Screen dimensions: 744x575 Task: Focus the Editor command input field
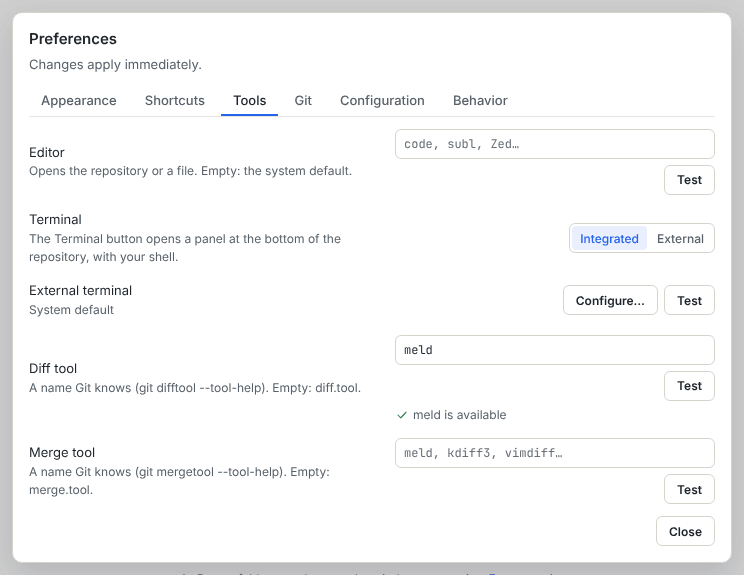tap(555, 144)
